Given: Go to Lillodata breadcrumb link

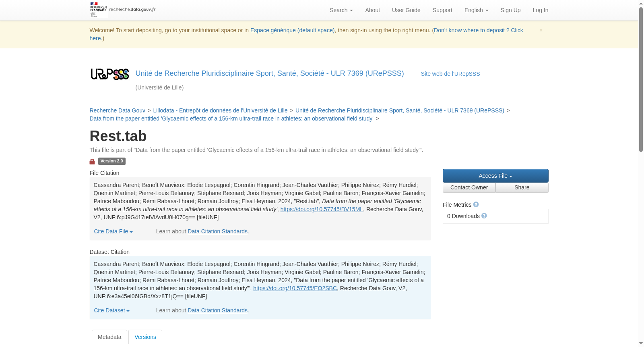Looking at the screenshot, I should 220,110.
